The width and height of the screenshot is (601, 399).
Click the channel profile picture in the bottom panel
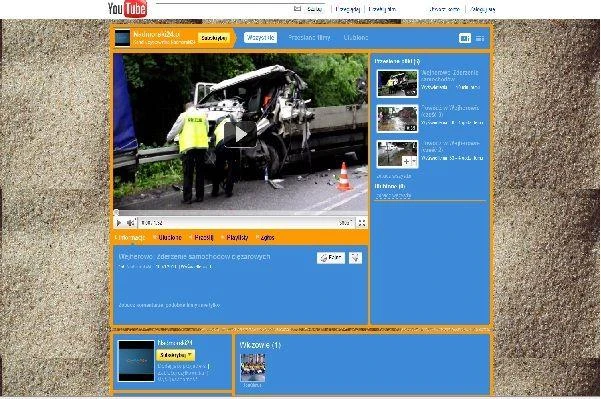(x=136, y=361)
